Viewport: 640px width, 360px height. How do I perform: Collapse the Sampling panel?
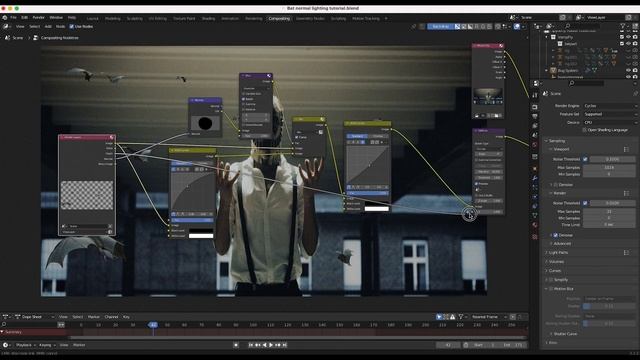tap(556, 141)
